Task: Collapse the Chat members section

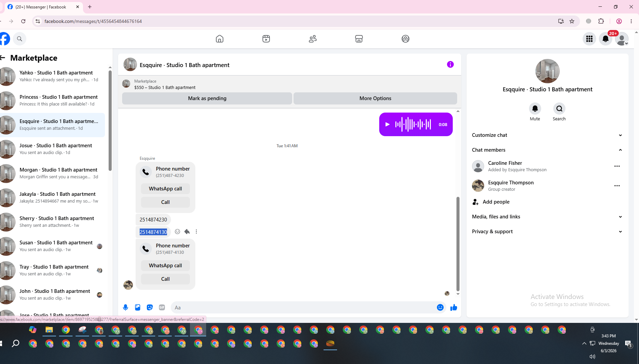Action: point(547,150)
